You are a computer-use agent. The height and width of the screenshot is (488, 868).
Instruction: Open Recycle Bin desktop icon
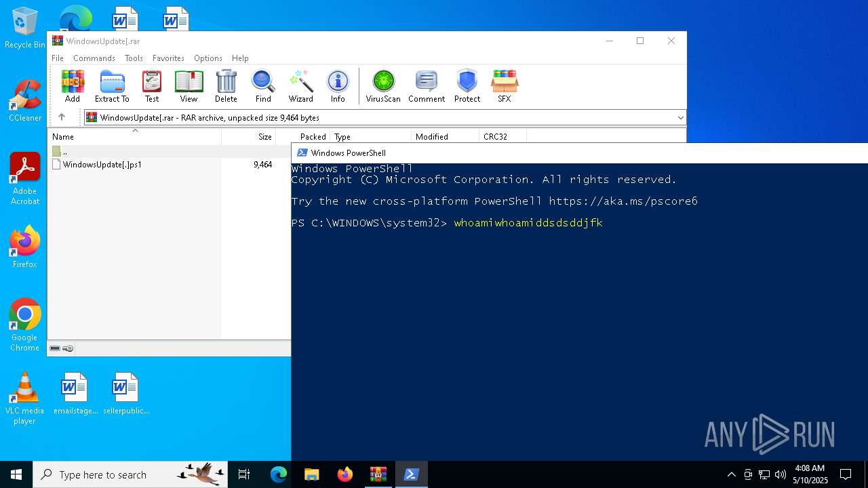click(x=25, y=28)
